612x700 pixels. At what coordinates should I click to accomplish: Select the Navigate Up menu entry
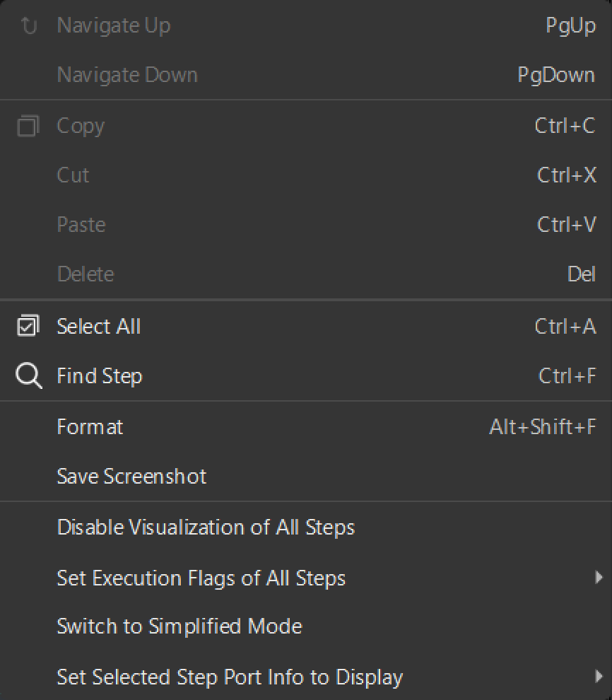point(113,25)
